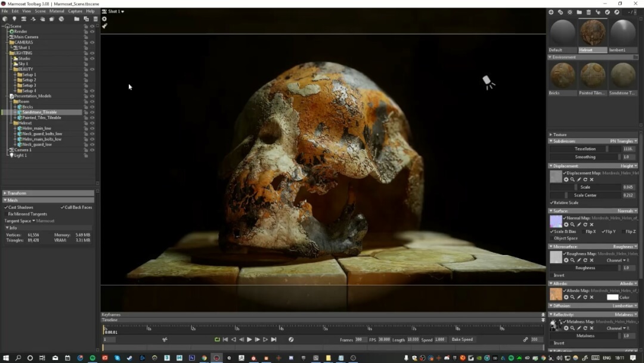Toggle the Cast Shadows checkbox
Image resolution: width=644 pixels, height=363 pixels.
click(6, 208)
